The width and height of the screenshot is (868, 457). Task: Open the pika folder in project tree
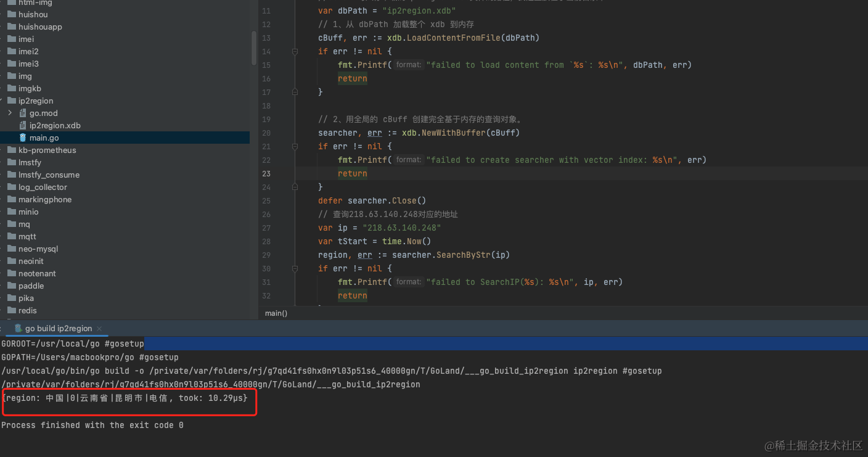pyautogui.click(x=26, y=298)
